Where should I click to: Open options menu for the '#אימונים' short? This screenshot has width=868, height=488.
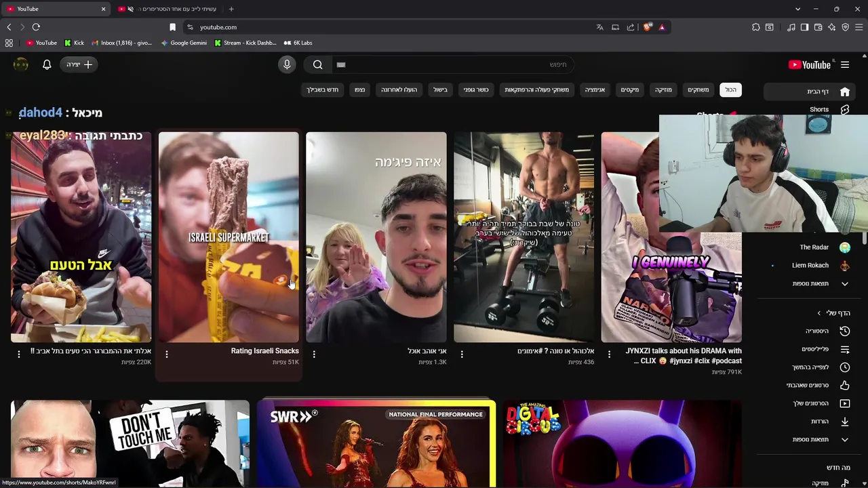(x=462, y=354)
